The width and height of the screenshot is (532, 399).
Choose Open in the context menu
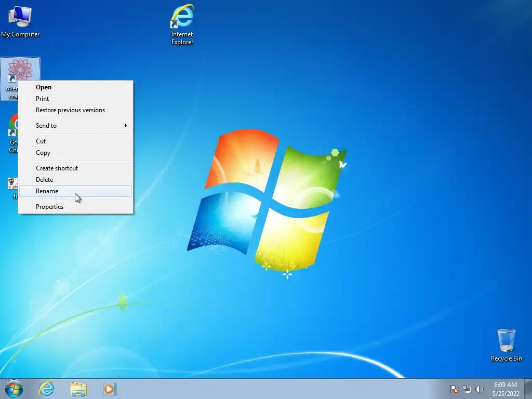coord(76,87)
